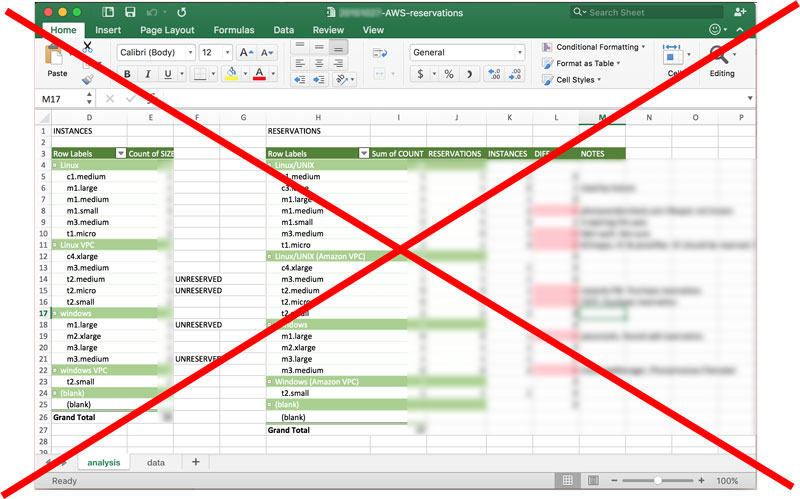
Task: Decrease font size with small A icon
Action: click(x=267, y=53)
